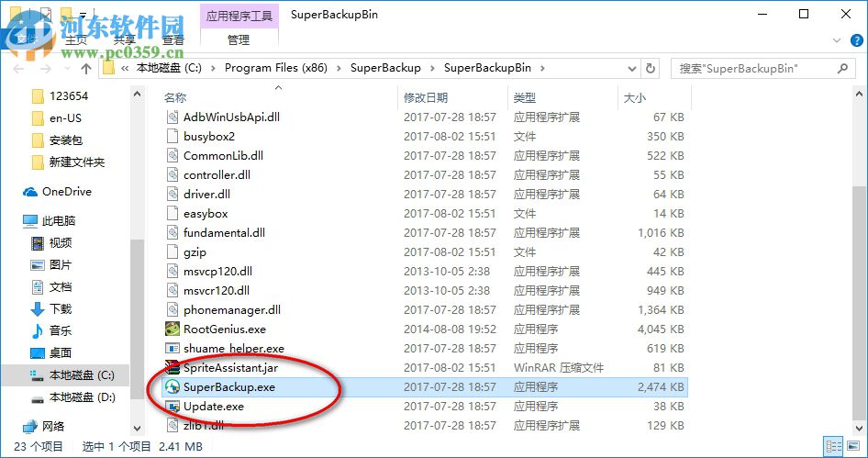868x458 pixels.
Task: Click file list scroll down arrow
Action: point(860,429)
